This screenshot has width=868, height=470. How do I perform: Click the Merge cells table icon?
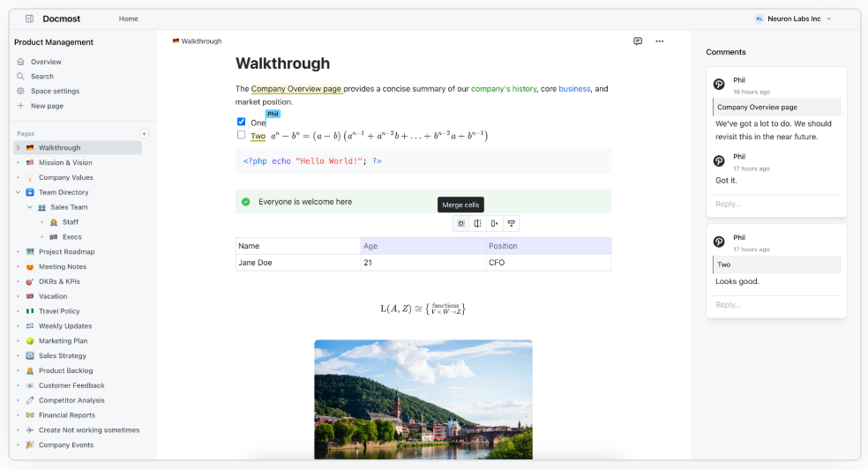coord(461,224)
